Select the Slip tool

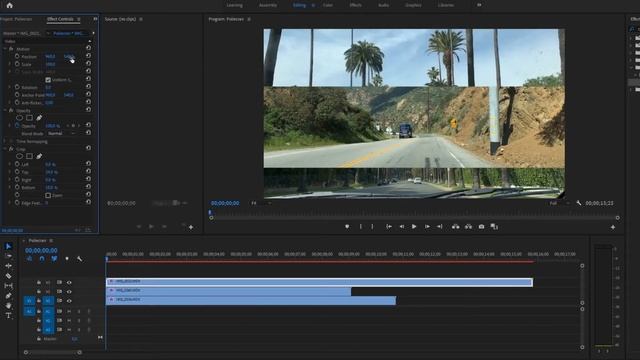8,286
